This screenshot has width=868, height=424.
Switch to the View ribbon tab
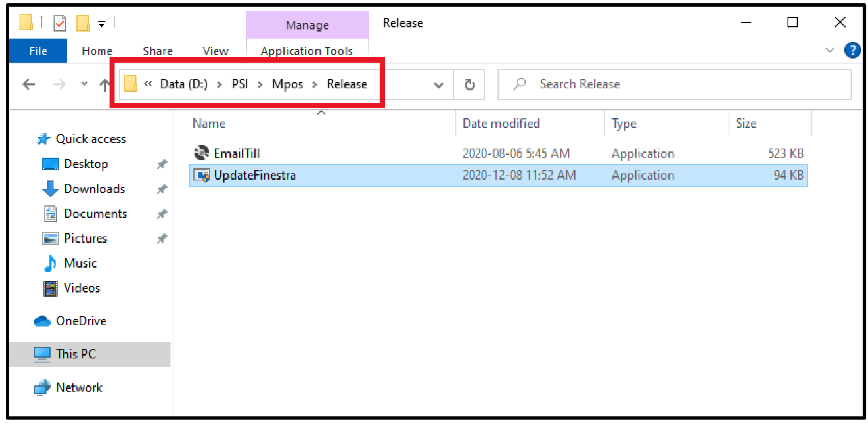(x=215, y=51)
